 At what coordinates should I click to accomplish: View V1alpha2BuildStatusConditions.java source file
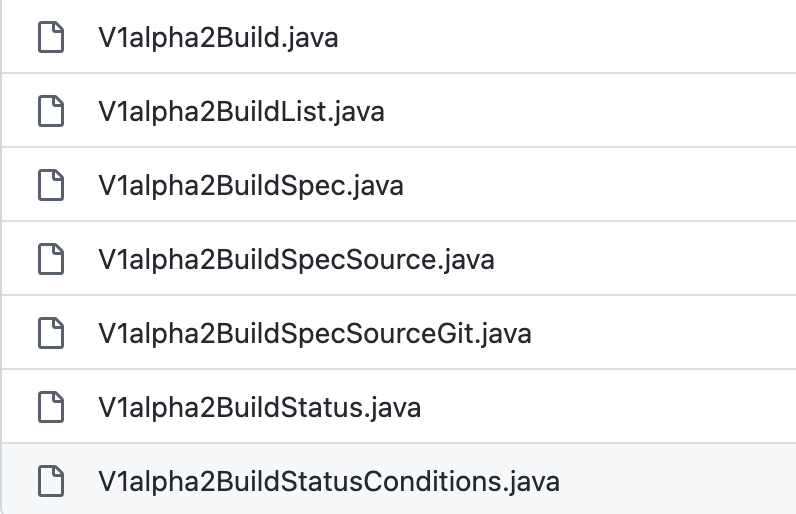tap(329, 482)
